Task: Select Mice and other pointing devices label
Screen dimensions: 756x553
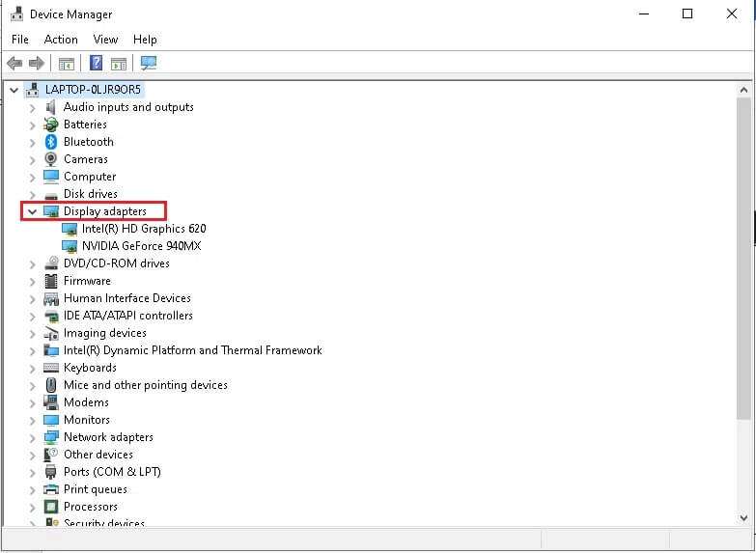Action: point(145,385)
